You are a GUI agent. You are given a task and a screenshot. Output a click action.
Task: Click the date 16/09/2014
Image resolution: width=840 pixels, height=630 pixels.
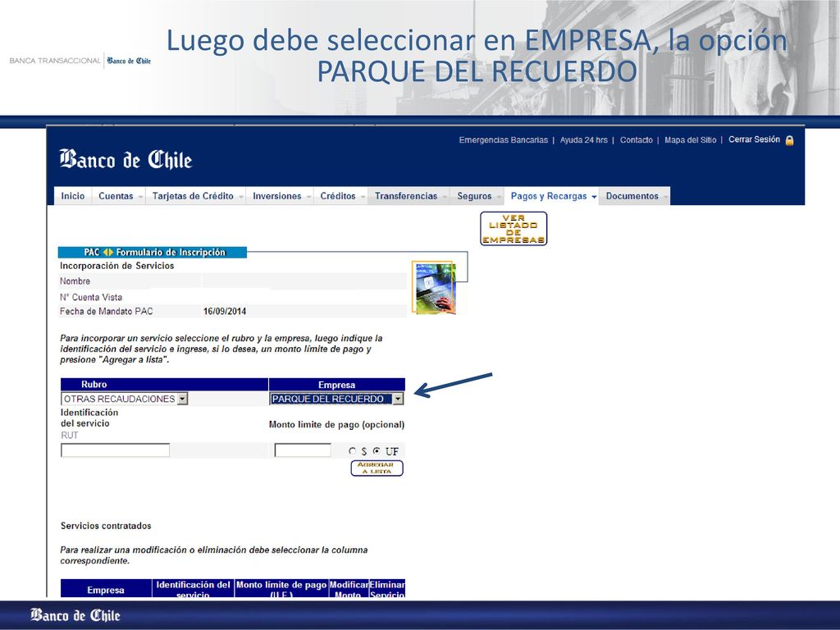[x=225, y=311]
